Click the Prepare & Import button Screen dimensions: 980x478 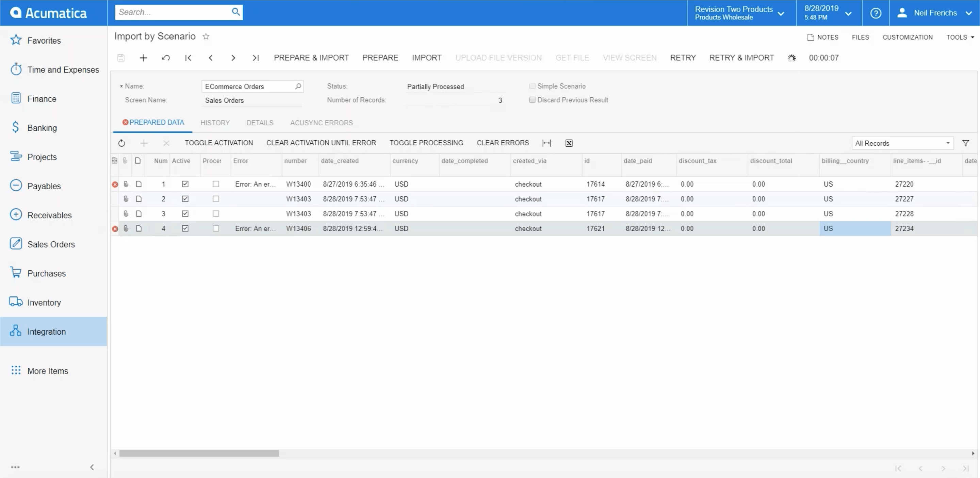pyautogui.click(x=311, y=58)
